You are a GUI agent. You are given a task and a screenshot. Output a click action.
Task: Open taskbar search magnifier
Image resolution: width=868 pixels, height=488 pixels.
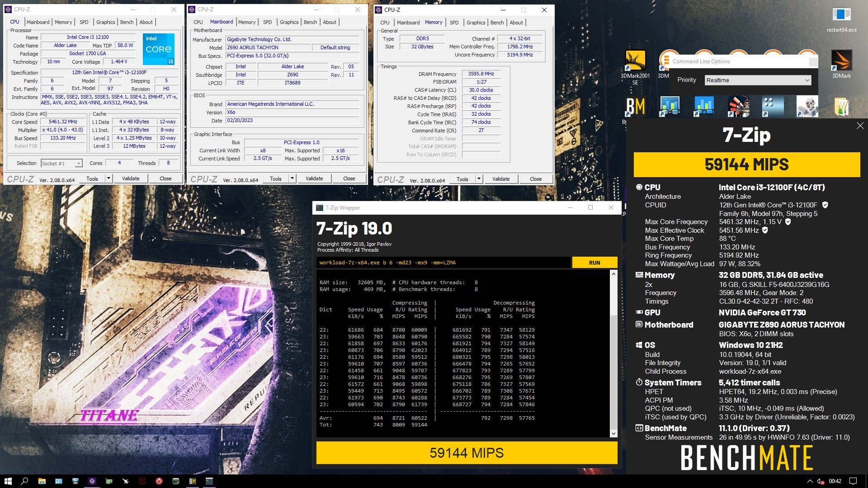coord(24,481)
